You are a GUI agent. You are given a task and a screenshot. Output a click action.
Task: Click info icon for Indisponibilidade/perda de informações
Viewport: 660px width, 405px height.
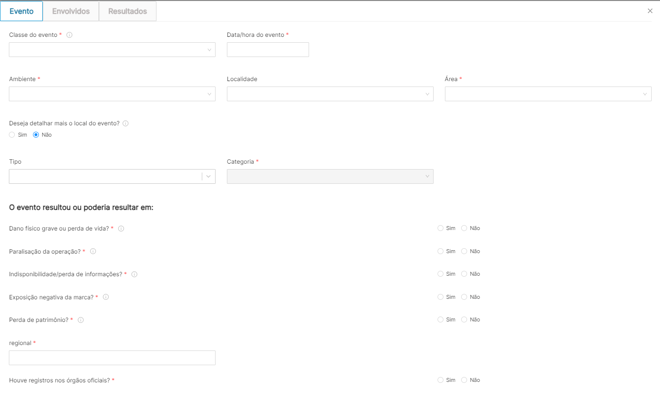134,274
